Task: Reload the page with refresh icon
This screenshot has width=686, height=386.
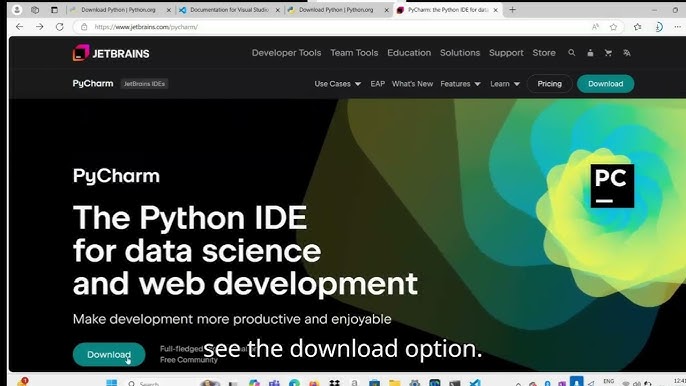Action: [x=60, y=27]
